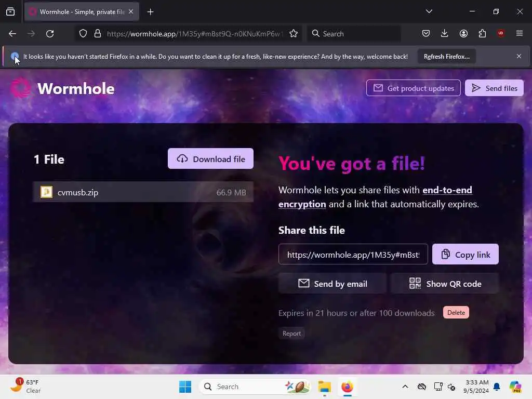View site security padlock info

click(x=98, y=34)
